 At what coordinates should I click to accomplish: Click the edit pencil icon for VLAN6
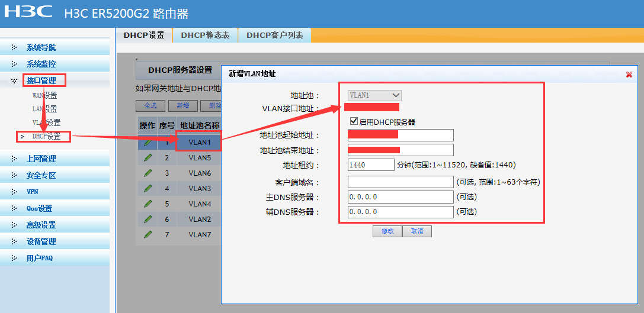click(148, 173)
